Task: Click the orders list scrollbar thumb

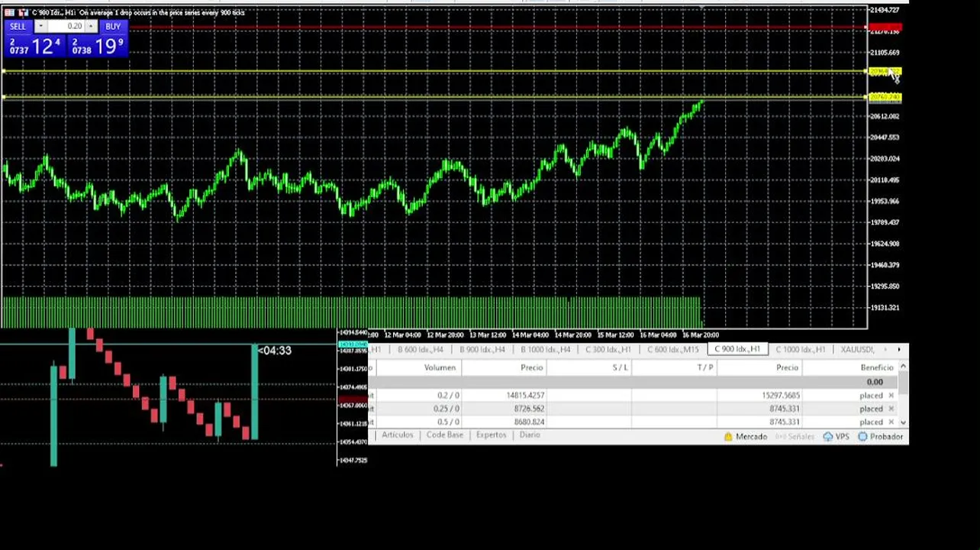Action: coord(904,384)
